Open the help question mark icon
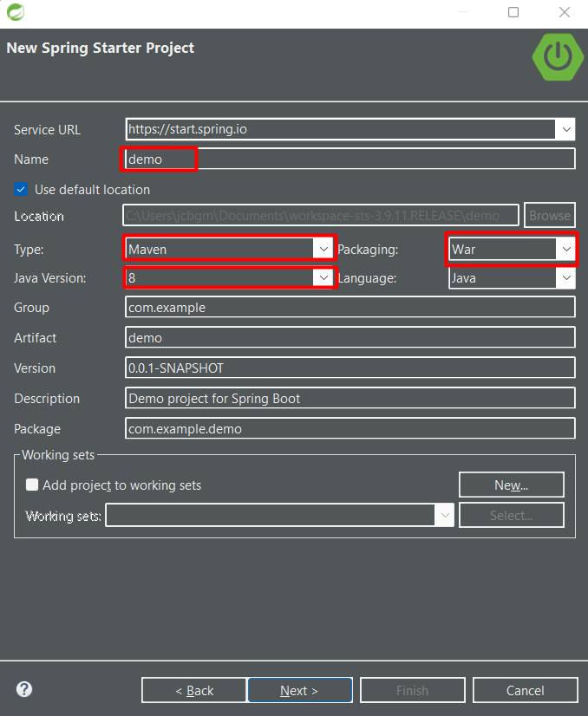Screen dimensions: 588x716 click(x=24, y=689)
